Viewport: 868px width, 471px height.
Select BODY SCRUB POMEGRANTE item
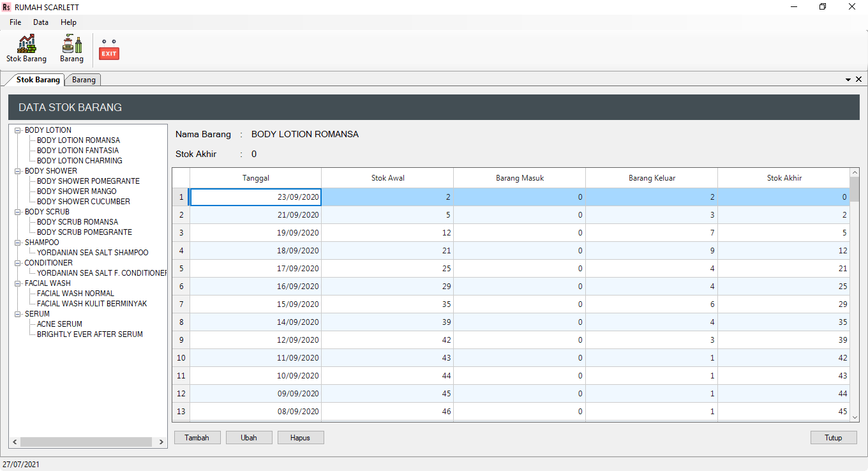point(84,232)
